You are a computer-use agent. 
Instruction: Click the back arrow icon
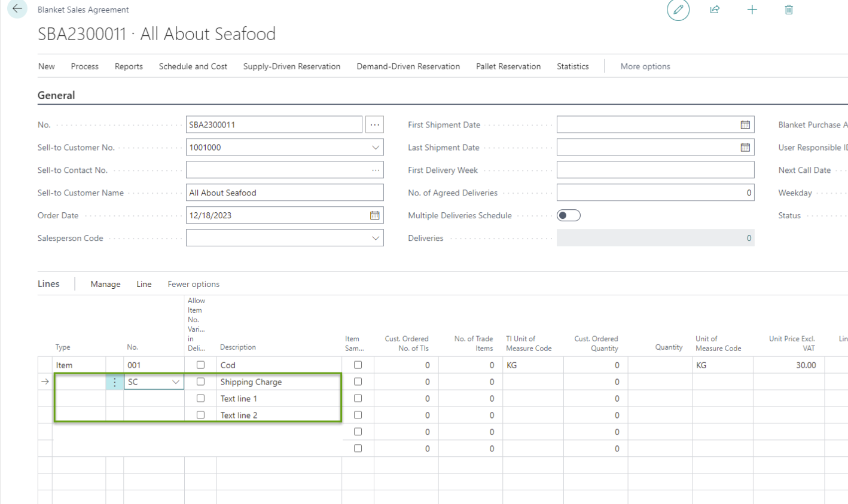(17, 9)
